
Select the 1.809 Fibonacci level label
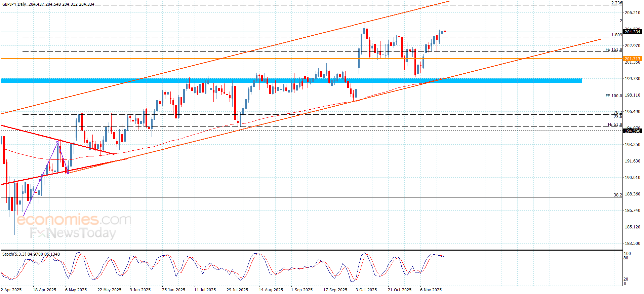pos(616,35)
